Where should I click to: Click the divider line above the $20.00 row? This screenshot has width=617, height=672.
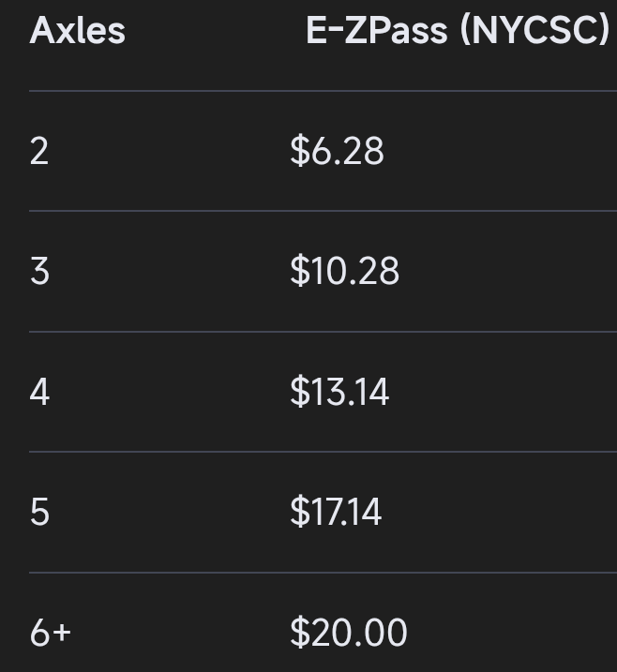(323, 572)
